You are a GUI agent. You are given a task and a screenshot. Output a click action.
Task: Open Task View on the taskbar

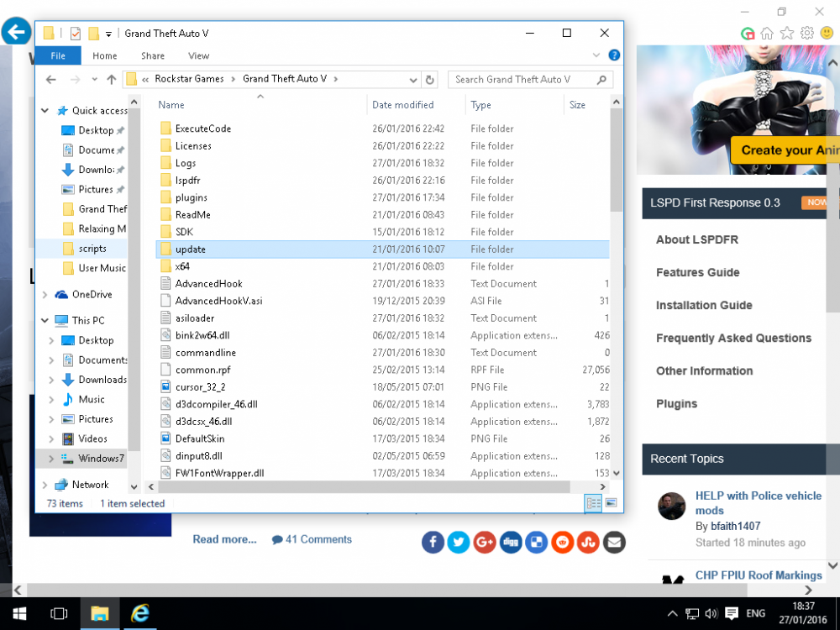pos(59,614)
